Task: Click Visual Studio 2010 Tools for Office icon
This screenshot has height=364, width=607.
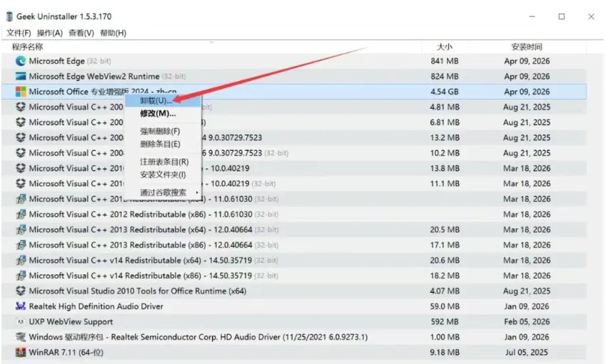Action: (x=21, y=291)
